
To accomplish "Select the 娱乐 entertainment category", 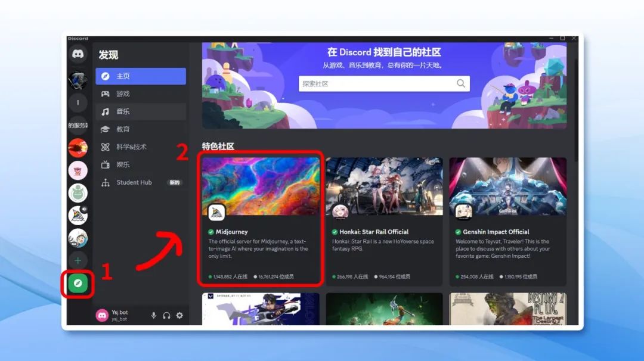I will (x=141, y=164).
